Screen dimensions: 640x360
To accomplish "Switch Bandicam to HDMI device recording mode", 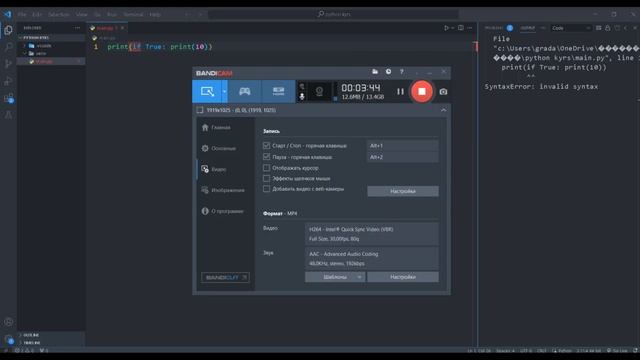I will [278, 91].
